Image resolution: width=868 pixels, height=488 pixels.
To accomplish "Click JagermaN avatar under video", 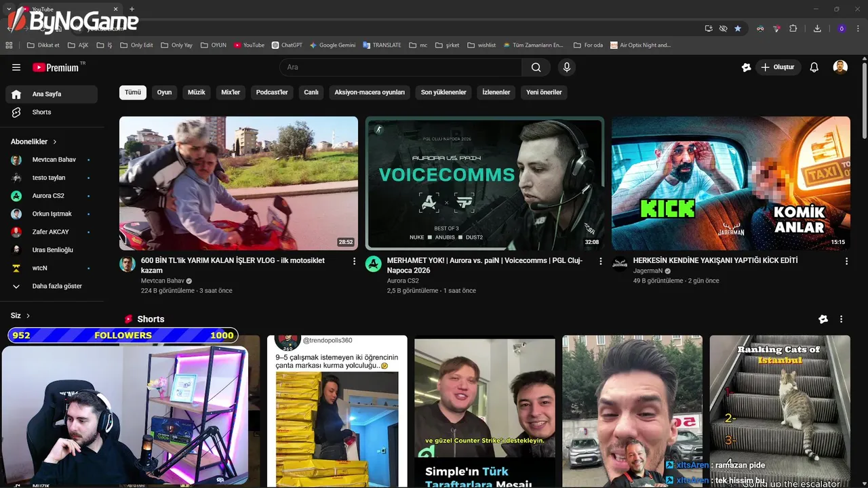I will tap(620, 264).
